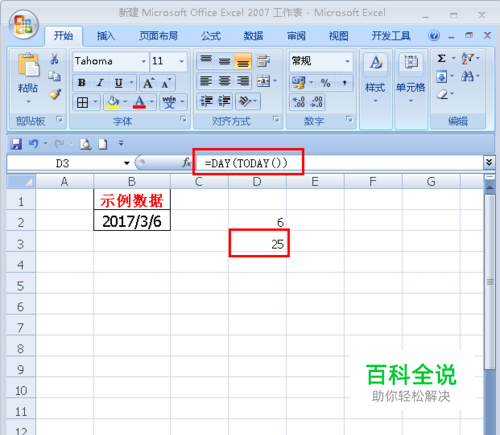Image resolution: width=500 pixels, height=435 pixels.
Task: Switch to the 开发工具 tab
Action: pyautogui.click(x=391, y=36)
